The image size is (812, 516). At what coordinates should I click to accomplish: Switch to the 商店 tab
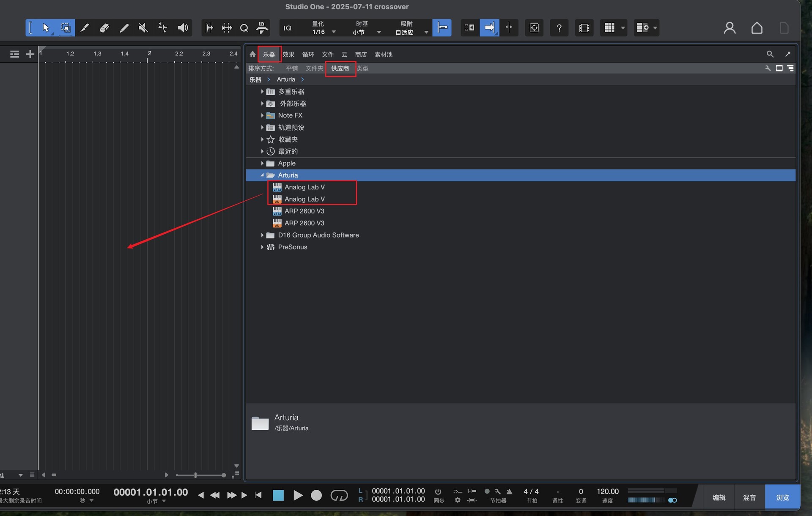361,54
